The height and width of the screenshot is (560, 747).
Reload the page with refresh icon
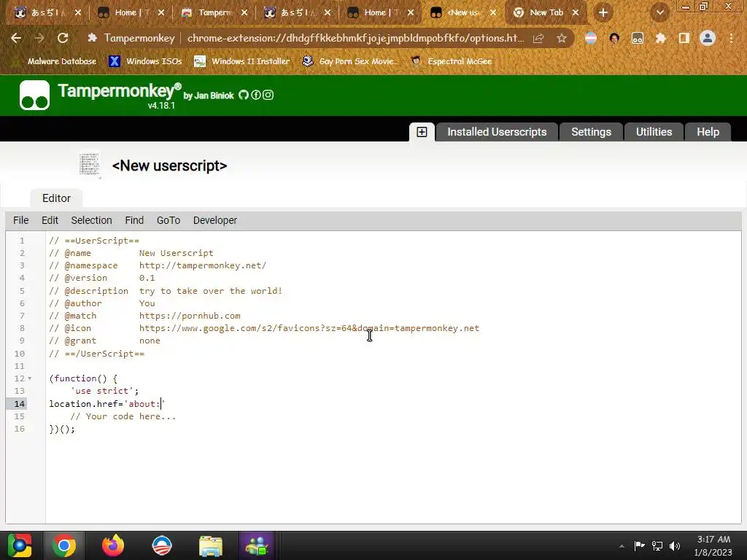pos(63,38)
